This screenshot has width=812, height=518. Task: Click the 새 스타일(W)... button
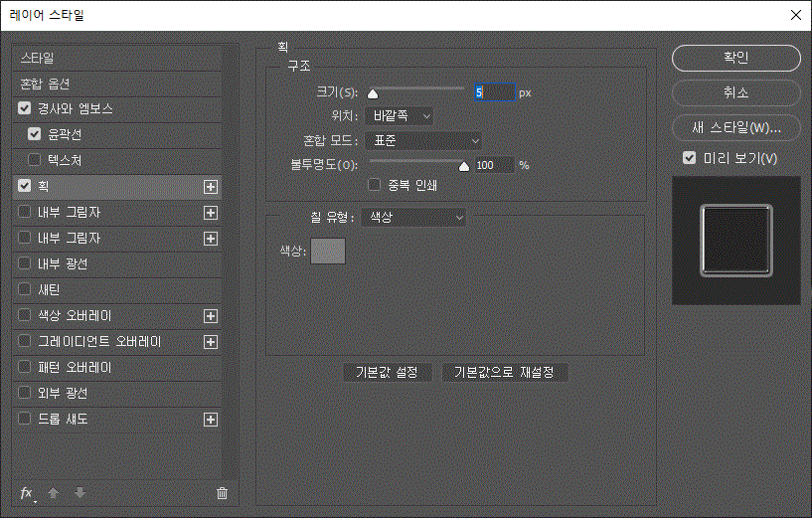(735, 127)
